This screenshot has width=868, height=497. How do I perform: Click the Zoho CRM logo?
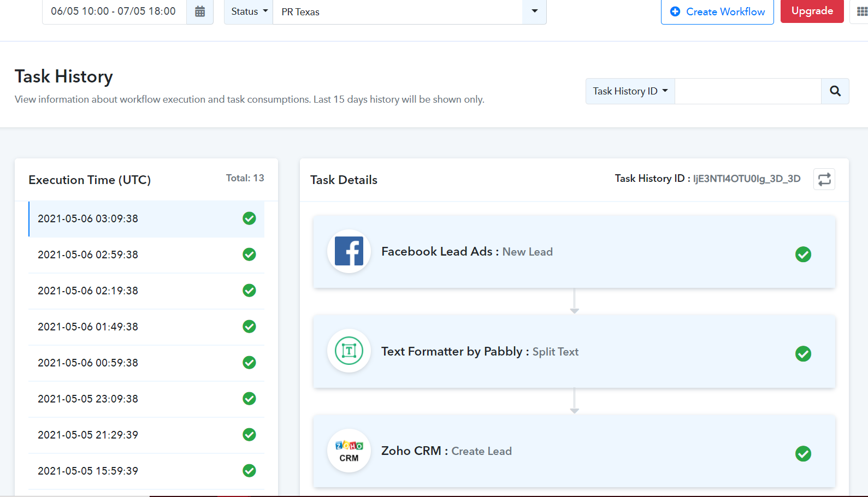pos(349,451)
